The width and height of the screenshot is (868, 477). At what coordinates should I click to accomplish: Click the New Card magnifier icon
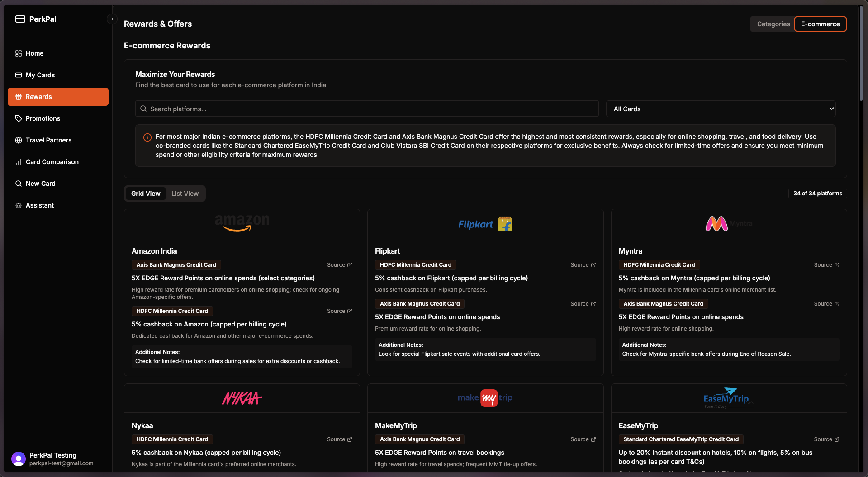[19, 184]
